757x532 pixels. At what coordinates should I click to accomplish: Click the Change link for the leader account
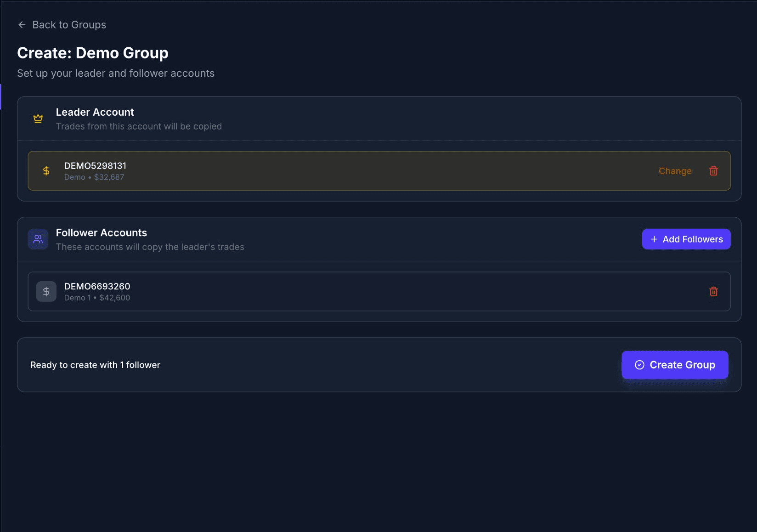coord(675,170)
